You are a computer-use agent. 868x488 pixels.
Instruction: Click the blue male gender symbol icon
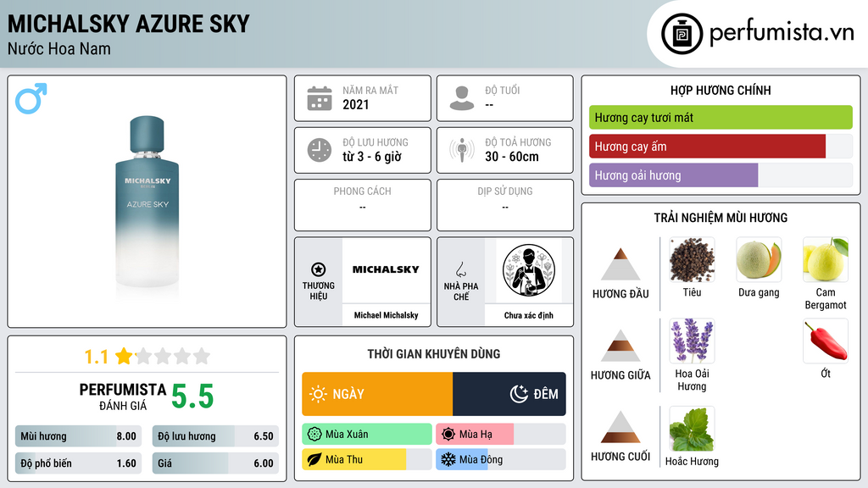pyautogui.click(x=31, y=98)
